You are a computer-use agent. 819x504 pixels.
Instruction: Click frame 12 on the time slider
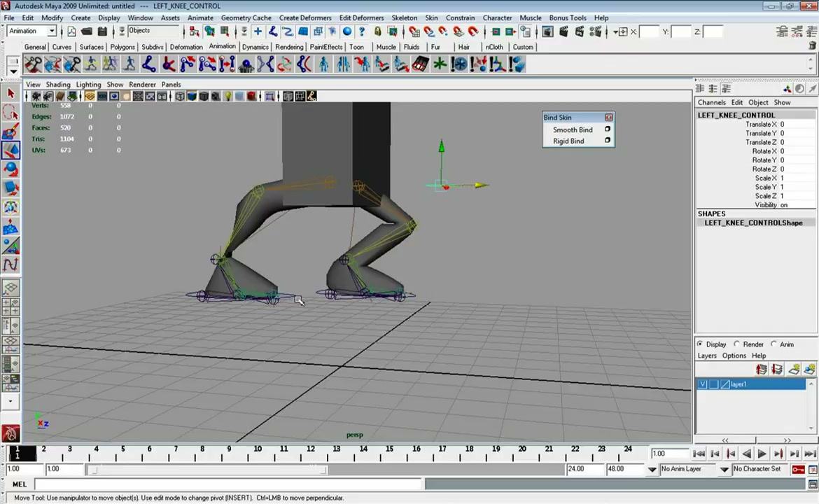click(310, 452)
